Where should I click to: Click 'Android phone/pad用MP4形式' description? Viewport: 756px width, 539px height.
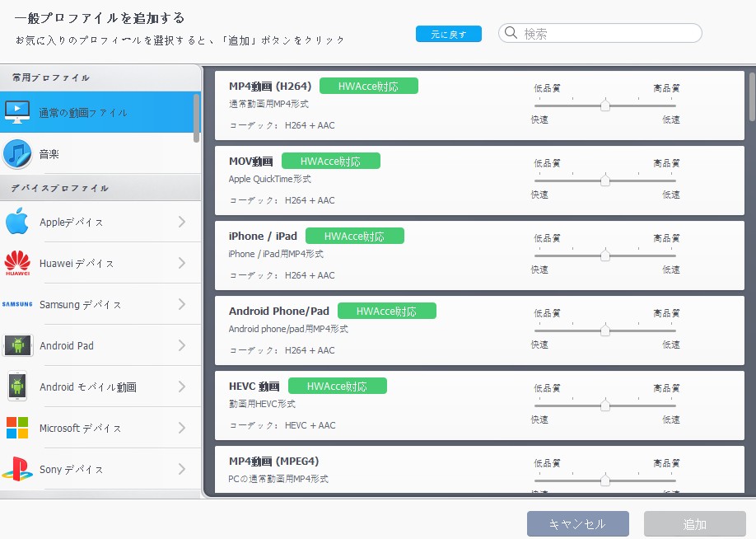pos(288,329)
